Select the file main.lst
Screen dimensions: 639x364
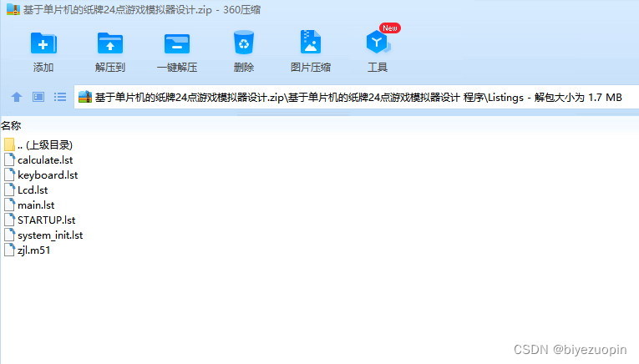(x=36, y=205)
